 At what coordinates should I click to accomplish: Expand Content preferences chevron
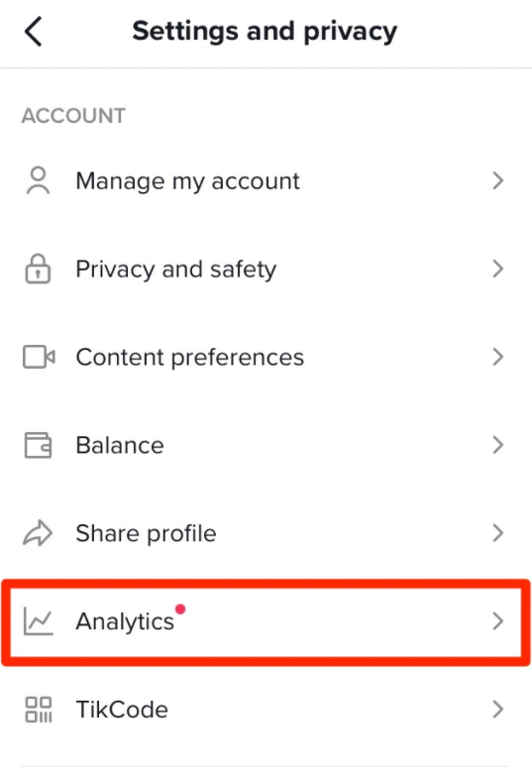498,357
